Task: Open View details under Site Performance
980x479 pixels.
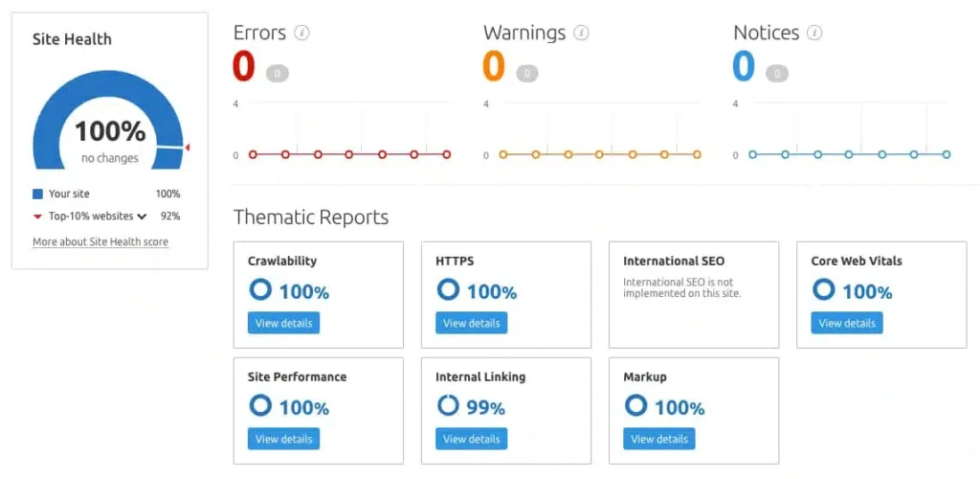Action: click(283, 439)
